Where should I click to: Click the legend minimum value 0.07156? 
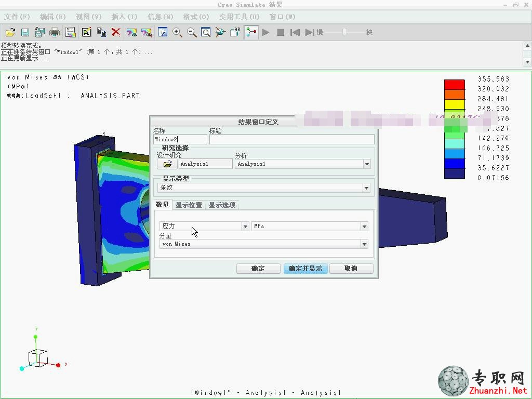[x=494, y=178]
